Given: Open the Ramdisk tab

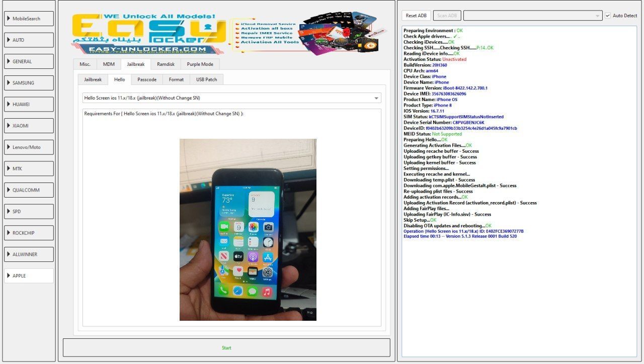Looking at the screenshot, I should click(166, 64).
